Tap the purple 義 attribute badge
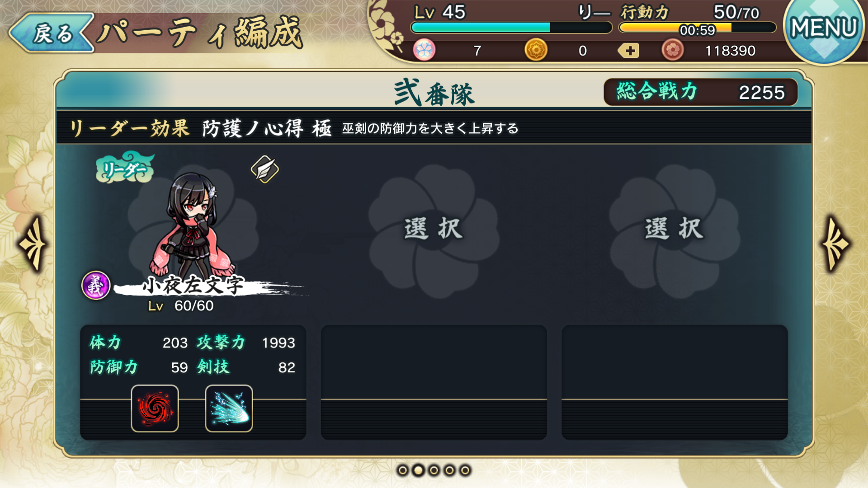 pos(96,286)
